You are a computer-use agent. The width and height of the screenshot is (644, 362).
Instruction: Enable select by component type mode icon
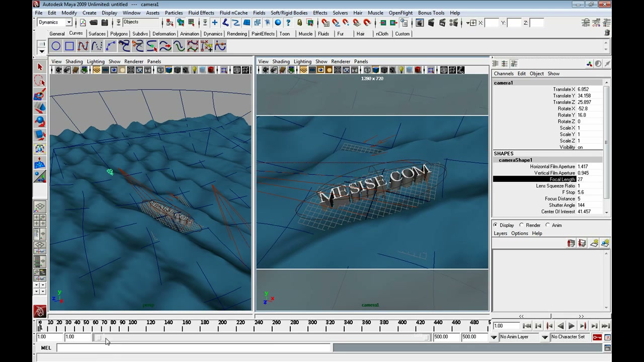point(191,23)
